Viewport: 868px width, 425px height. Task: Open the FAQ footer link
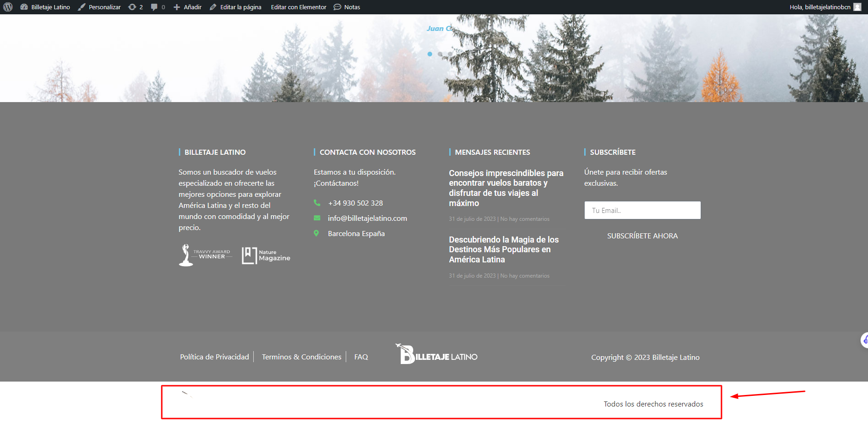(361, 357)
